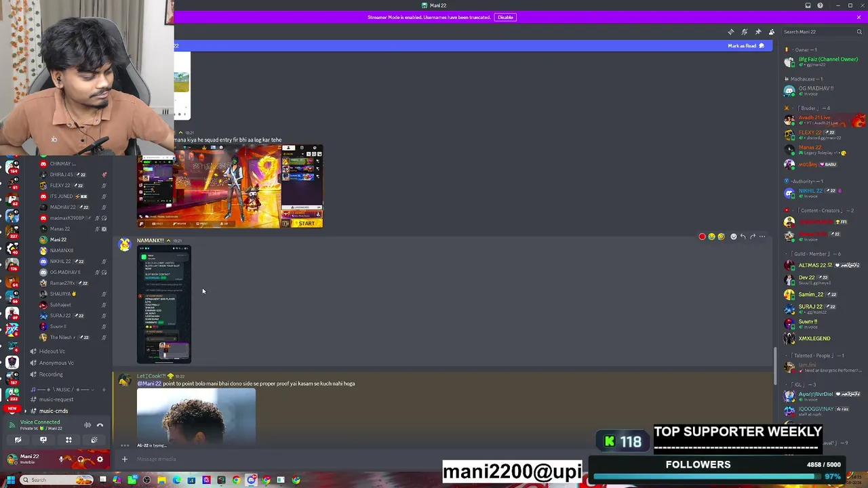Select The Nilesh in the voice channel list
The image size is (868, 488).
tap(72, 337)
